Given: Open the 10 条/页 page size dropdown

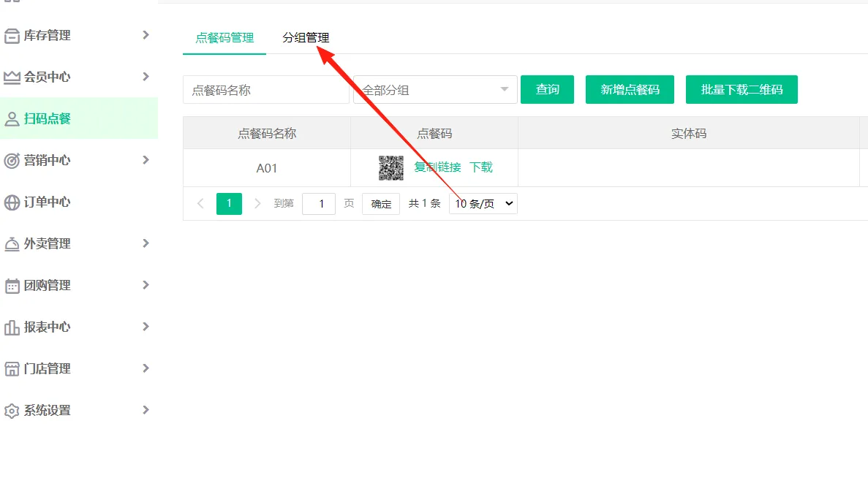Looking at the screenshot, I should click(483, 204).
